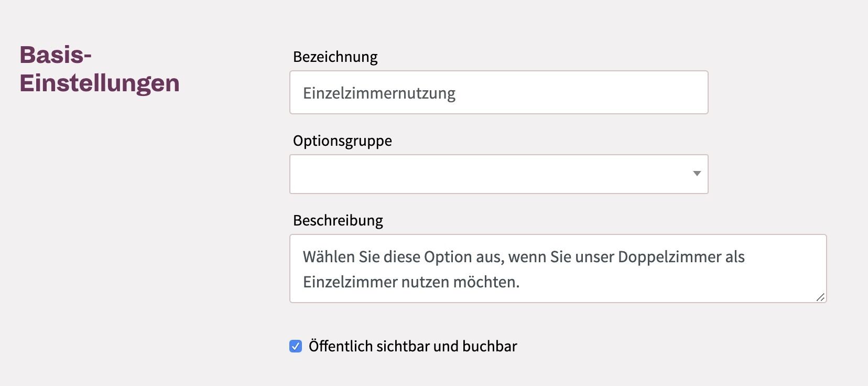Uncheck the Öffentlich sichtbar und buchbar checkbox
Screen dimensions: 868x386
pyautogui.click(x=296, y=346)
